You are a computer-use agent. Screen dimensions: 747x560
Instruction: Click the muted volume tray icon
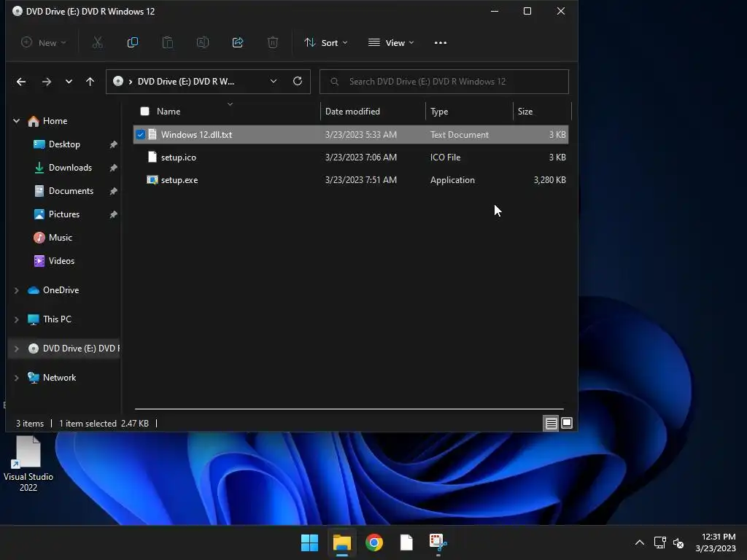(678, 542)
